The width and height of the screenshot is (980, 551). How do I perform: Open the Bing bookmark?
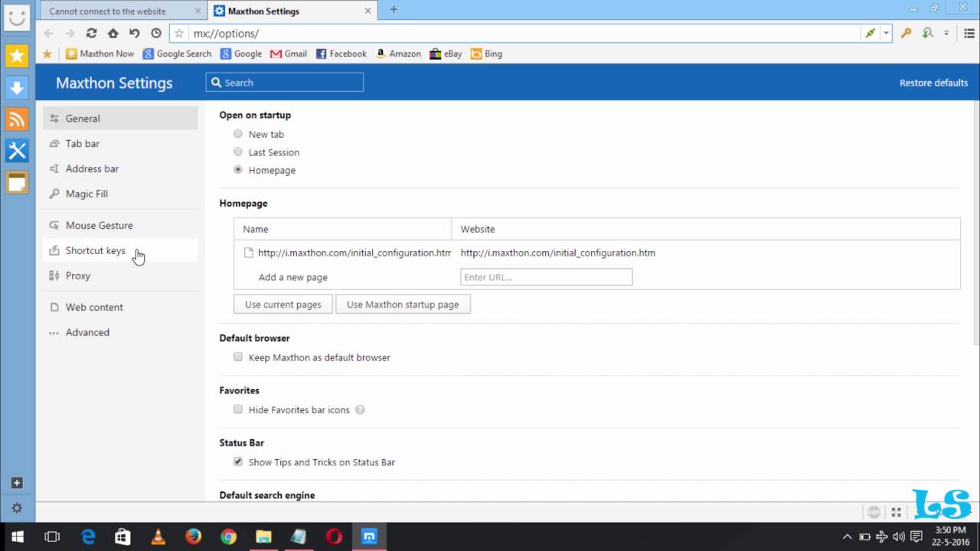pos(486,54)
